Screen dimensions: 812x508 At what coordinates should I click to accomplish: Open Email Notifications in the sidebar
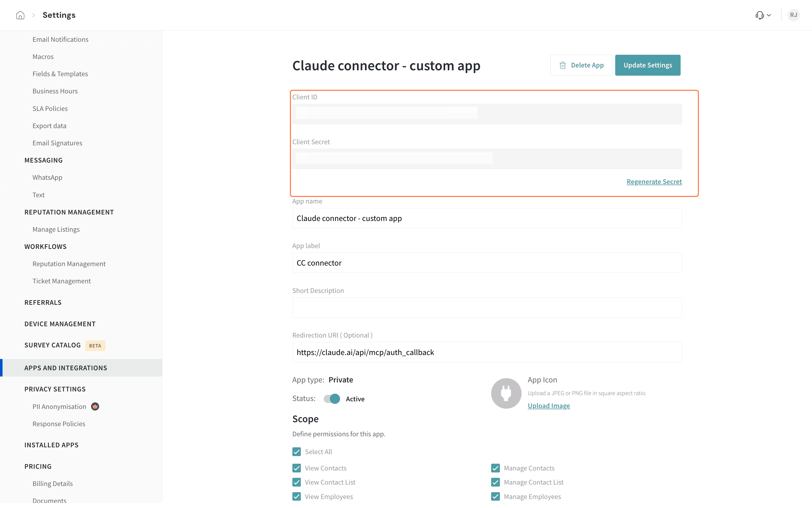(x=60, y=39)
